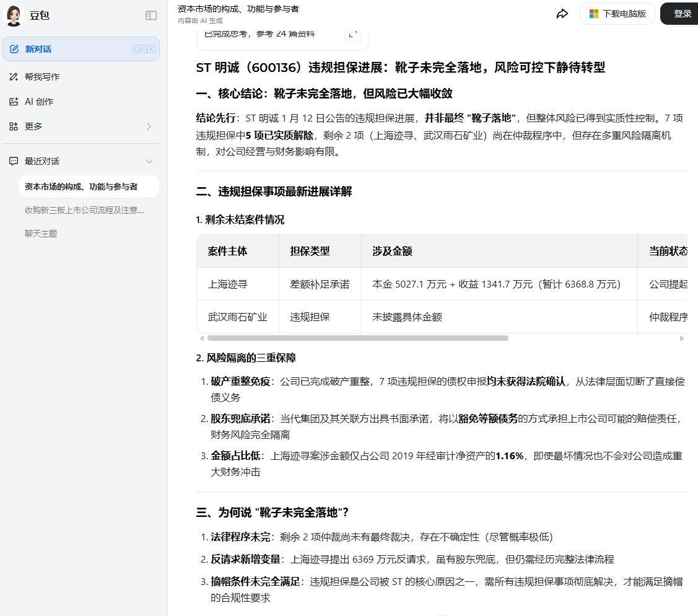Click heading 一、核心结论
Image resolution: width=698 pixels, height=616 pixels.
[324, 94]
